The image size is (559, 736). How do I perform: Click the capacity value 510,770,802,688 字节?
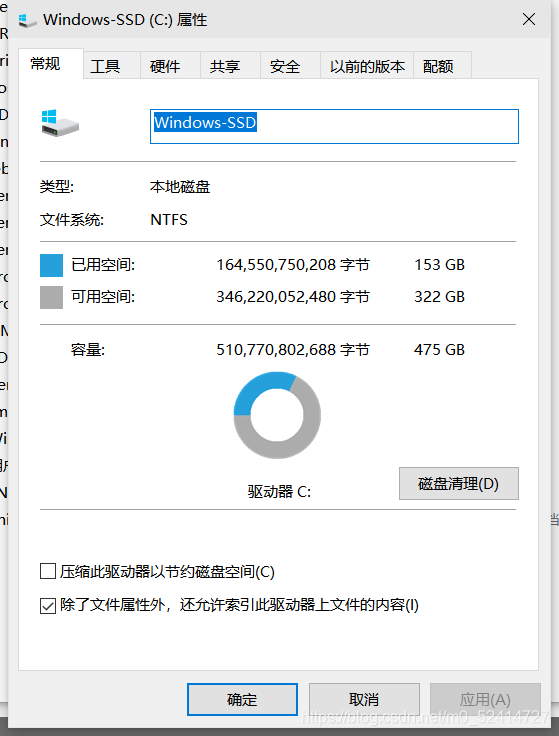coord(293,350)
